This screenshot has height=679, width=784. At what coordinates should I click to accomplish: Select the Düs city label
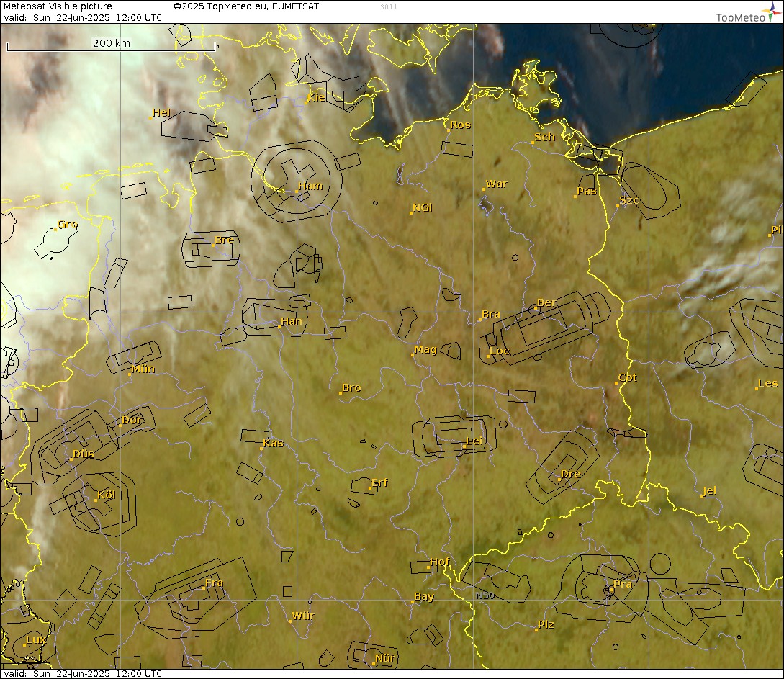coord(84,454)
